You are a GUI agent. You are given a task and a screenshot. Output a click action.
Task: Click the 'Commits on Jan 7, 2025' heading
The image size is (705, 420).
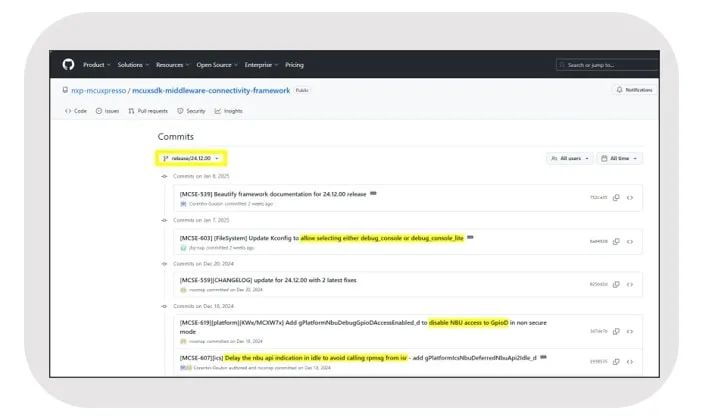201,220
